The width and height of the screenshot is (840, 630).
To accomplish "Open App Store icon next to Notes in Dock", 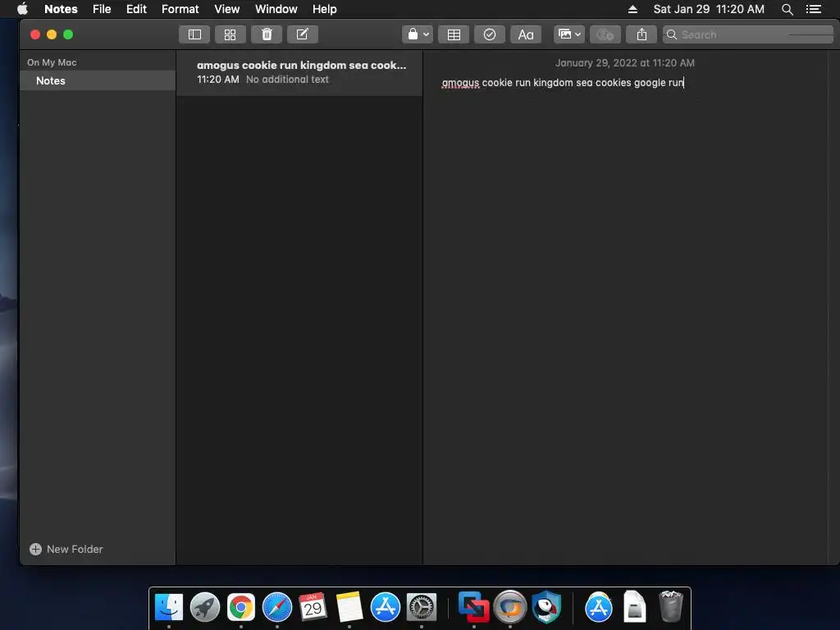I will tap(386, 608).
